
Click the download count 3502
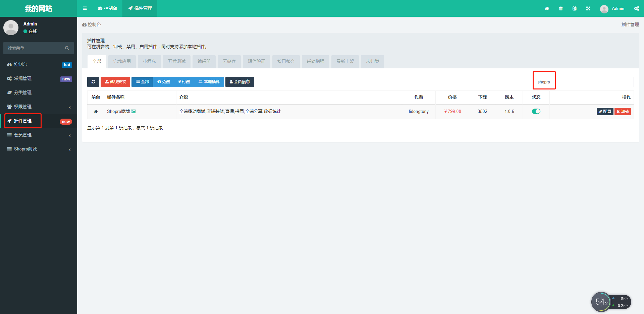(482, 112)
